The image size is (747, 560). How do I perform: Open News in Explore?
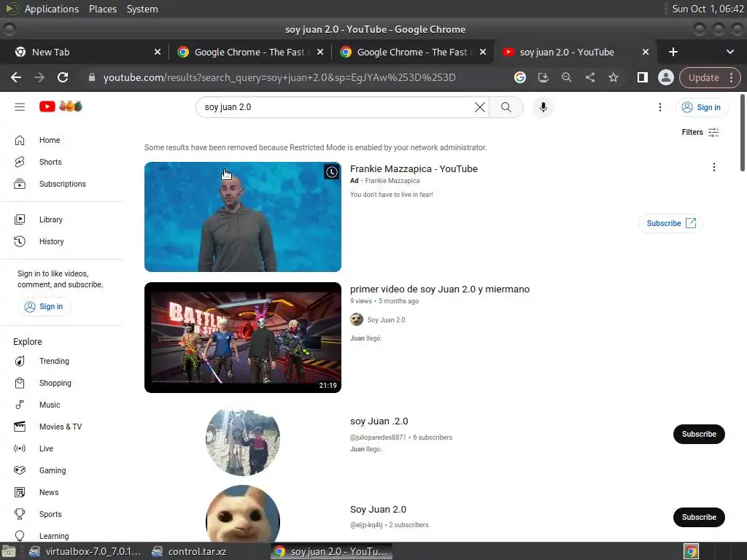tap(49, 492)
